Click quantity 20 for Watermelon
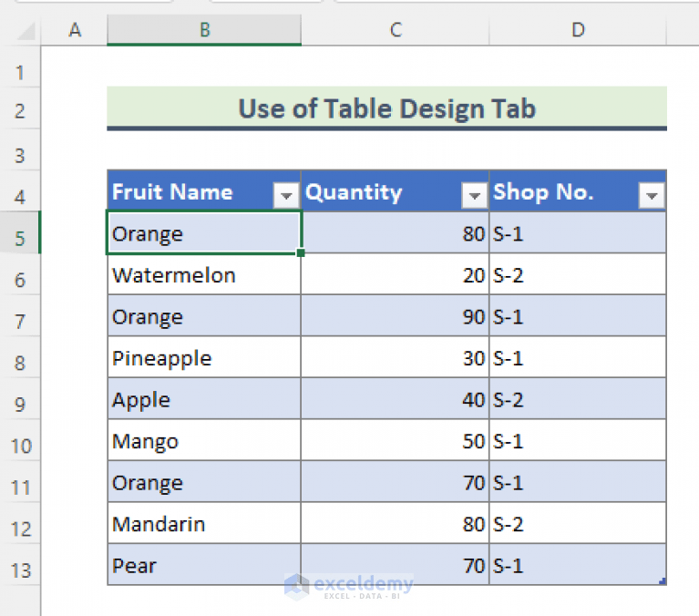Screen dimensions: 699x616 (395, 274)
